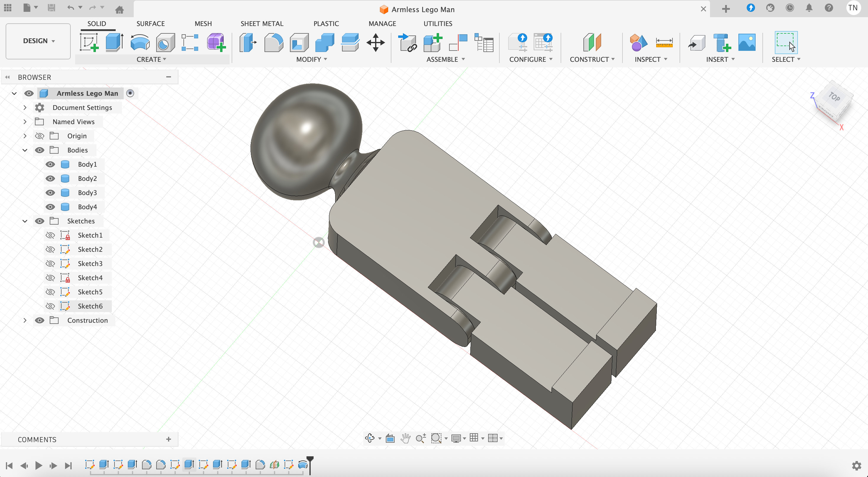The width and height of the screenshot is (868, 477).
Task: Choose the Fillet tool in Modify
Action: tap(273, 43)
